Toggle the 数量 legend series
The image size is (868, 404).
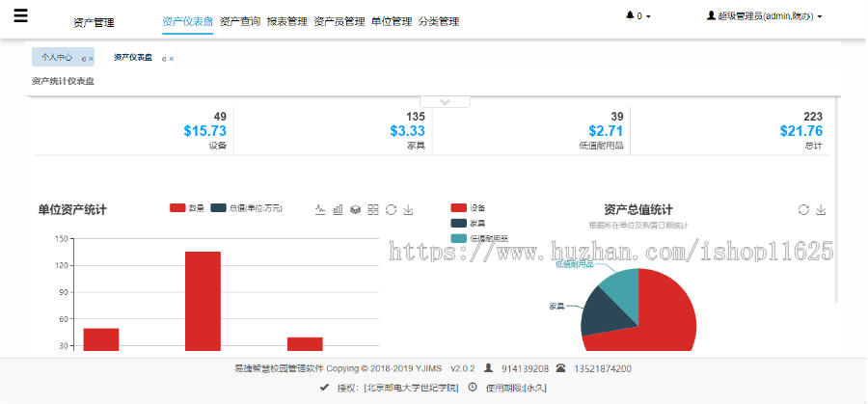pos(187,208)
